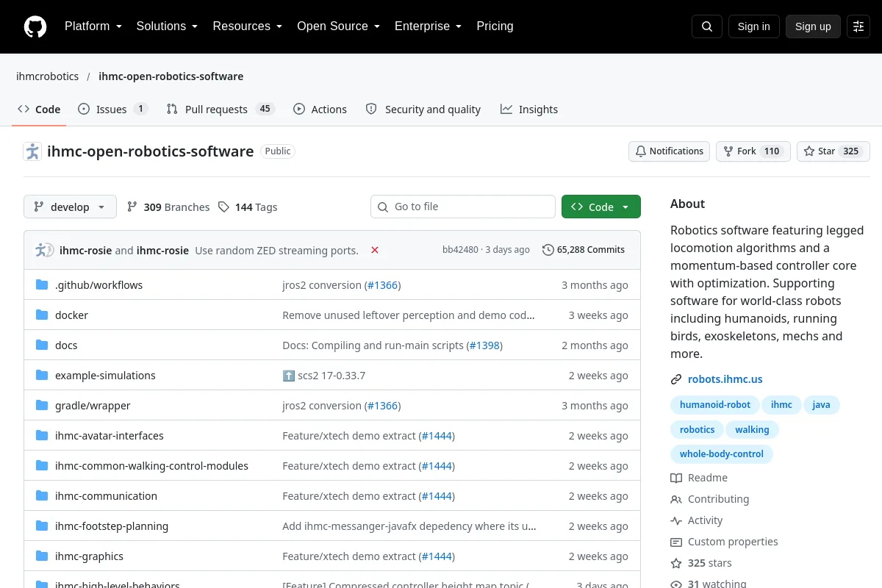Click the repository avatar beside the title
Image resolution: width=882 pixels, height=588 pixels.
click(32, 151)
